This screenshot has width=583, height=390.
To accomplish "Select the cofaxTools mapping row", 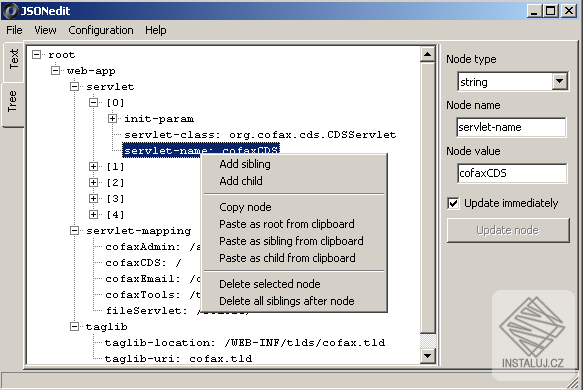I will pos(153,294).
